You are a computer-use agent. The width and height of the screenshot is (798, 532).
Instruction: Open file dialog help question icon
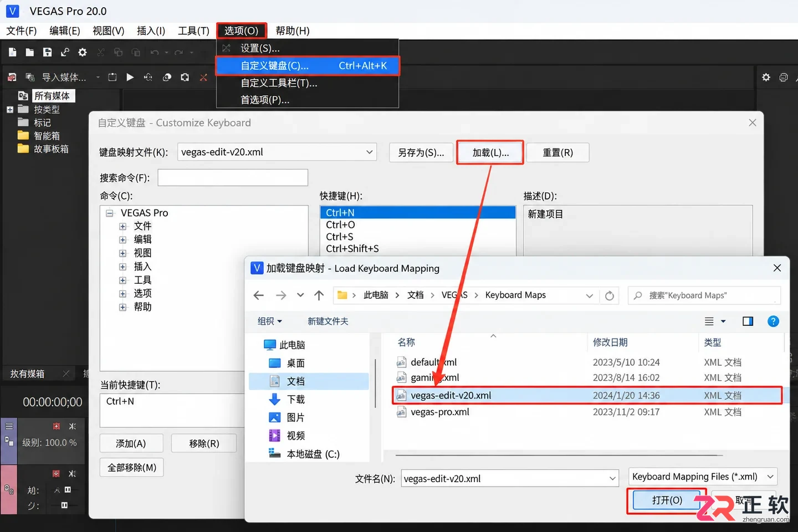tap(773, 321)
